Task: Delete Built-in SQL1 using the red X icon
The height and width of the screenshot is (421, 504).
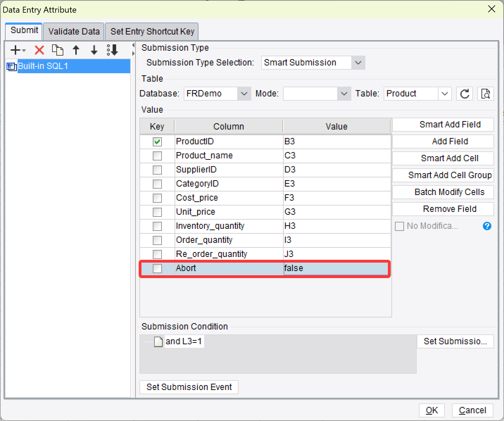Action: pyautogui.click(x=39, y=50)
